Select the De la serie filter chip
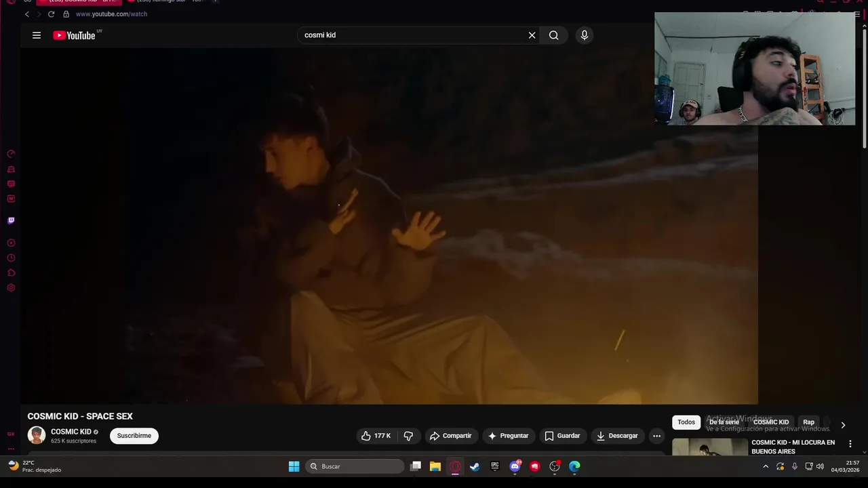Screen dimensions: 868x488 pyautogui.click(x=724, y=422)
